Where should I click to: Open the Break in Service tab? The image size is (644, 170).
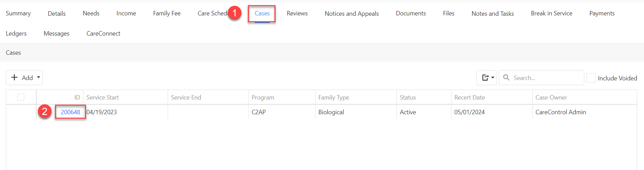(551, 13)
